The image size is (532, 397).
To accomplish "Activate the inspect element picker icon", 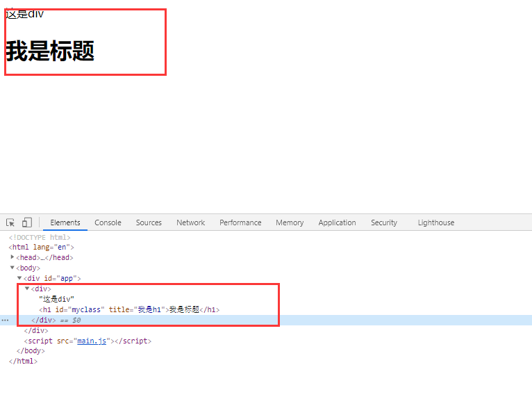I will click(10, 222).
